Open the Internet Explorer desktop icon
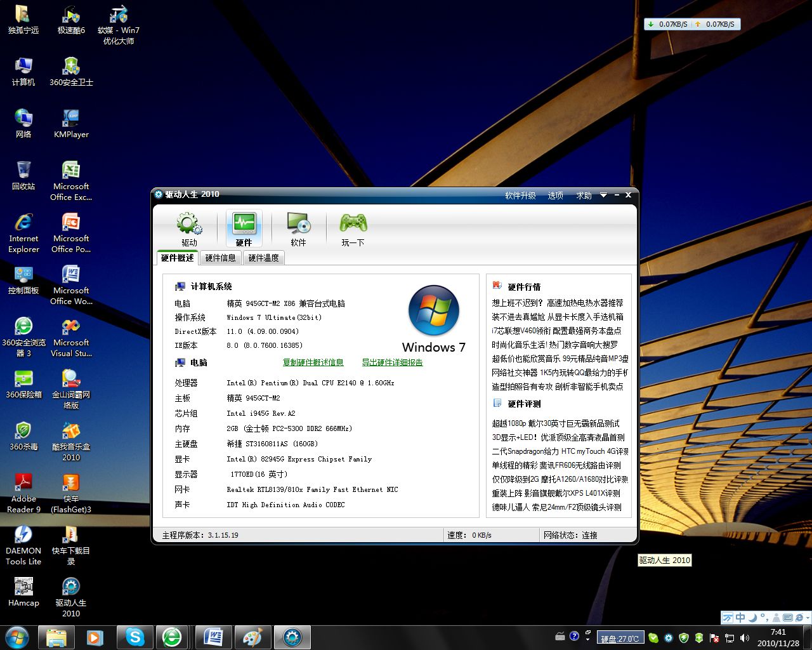Image resolution: width=812 pixels, height=650 pixels. pyautogui.click(x=23, y=233)
